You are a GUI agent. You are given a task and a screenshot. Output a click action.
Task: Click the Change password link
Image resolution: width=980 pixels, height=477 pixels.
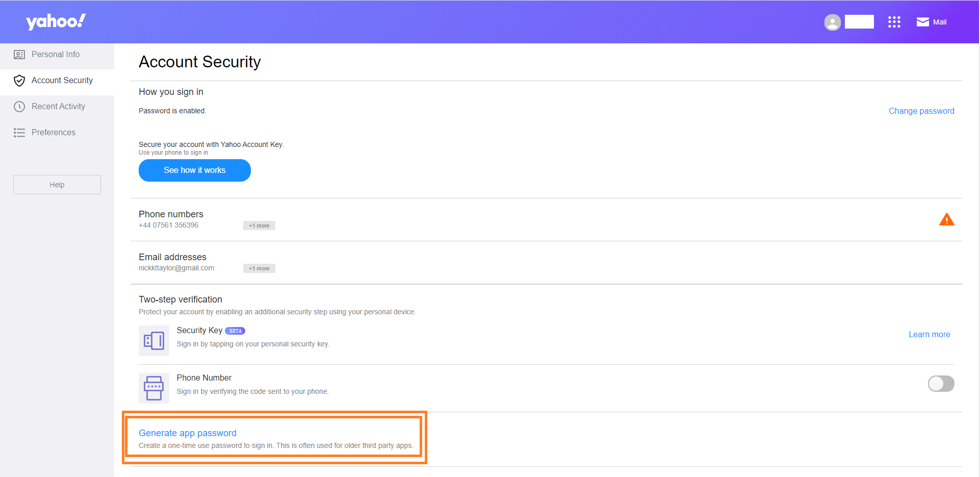pos(921,111)
